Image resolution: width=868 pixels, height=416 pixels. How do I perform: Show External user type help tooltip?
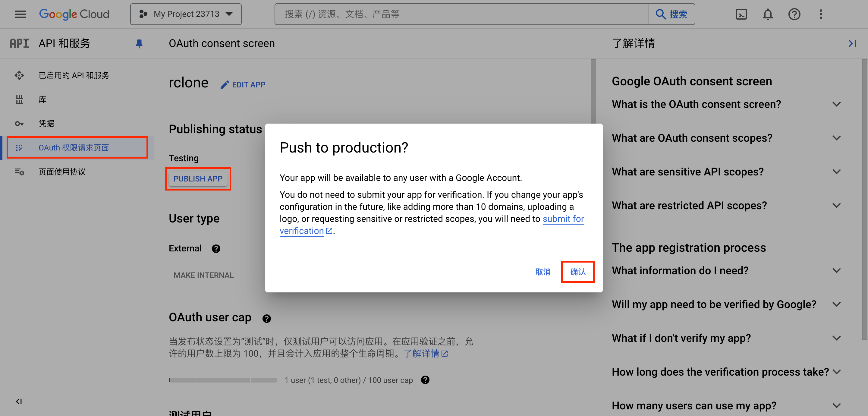point(216,248)
